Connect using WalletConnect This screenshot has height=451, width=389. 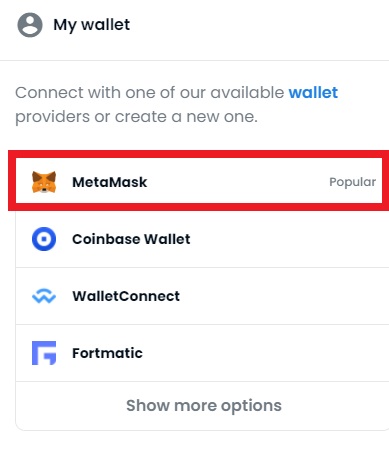pos(126,296)
